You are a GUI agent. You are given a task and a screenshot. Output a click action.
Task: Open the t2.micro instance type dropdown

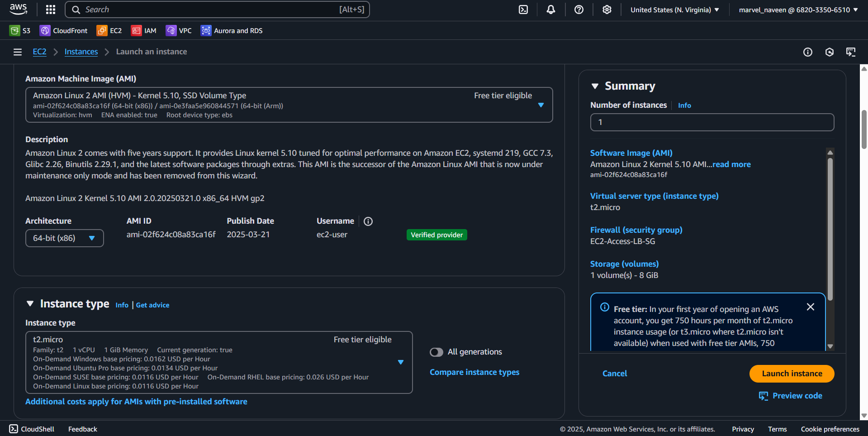pyautogui.click(x=219, y=362)
